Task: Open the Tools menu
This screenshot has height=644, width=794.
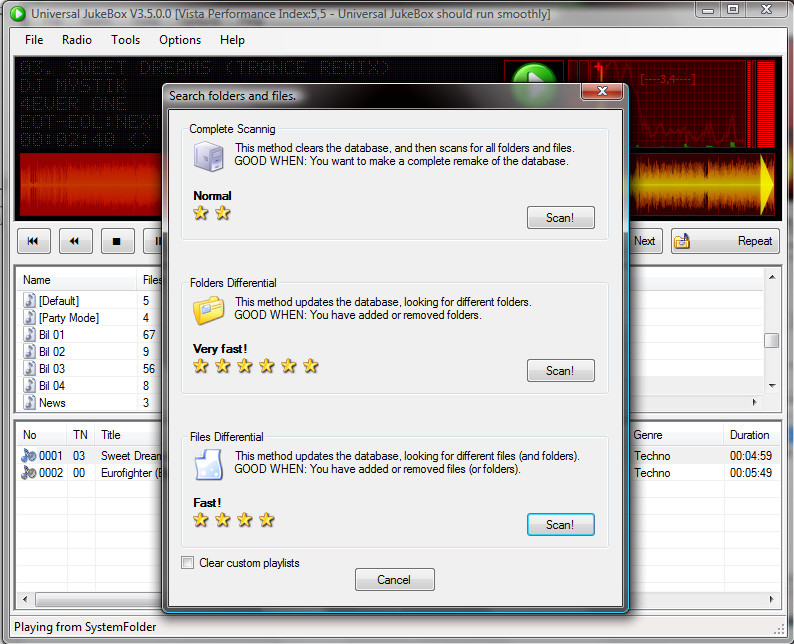Action: click(126, 39)
